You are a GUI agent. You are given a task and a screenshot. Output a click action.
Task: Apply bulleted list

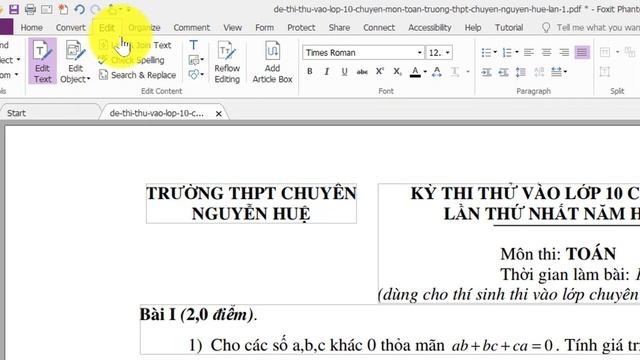pyautogui.click(x=486, y=52)
